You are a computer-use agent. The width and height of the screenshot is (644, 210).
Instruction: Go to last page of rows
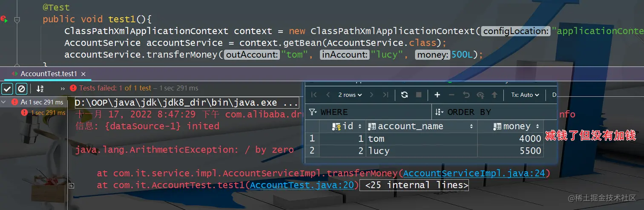385,95
